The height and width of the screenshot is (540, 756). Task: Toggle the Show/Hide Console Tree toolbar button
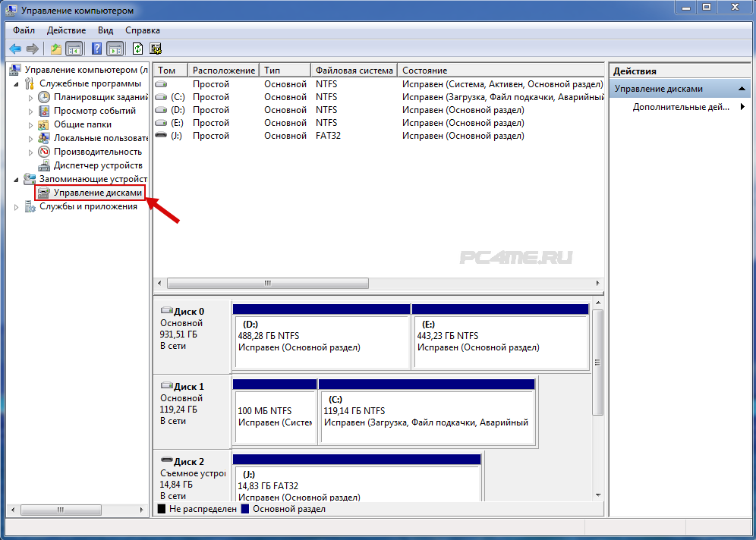click(74, 49)
